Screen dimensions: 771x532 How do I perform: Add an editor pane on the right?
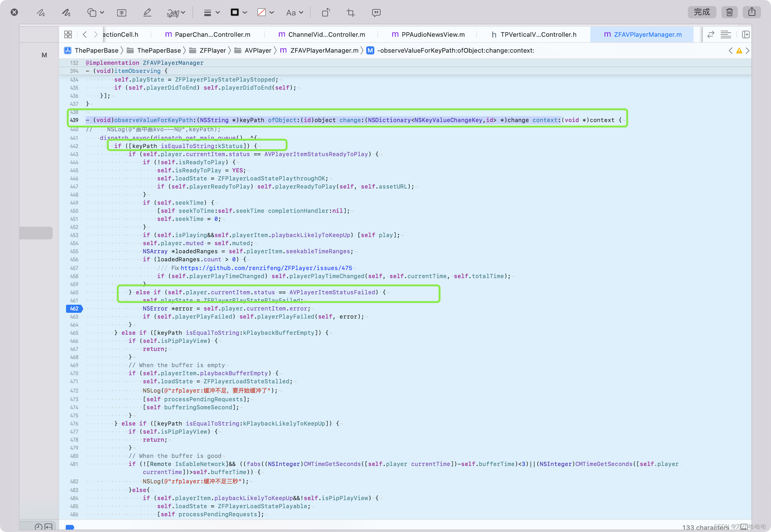(746, 34)
